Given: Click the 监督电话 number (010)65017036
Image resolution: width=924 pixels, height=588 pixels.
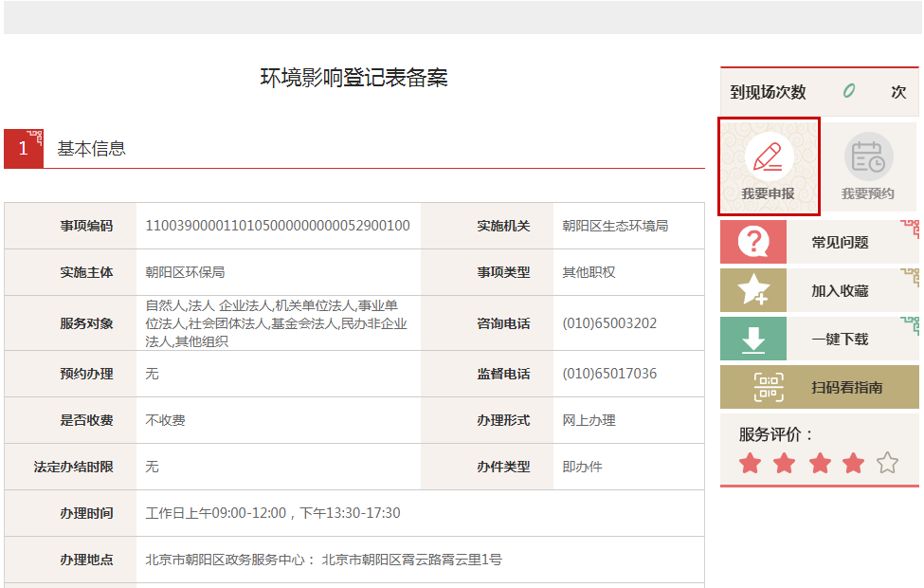Looking at the screenshot, I should (609, 374).
